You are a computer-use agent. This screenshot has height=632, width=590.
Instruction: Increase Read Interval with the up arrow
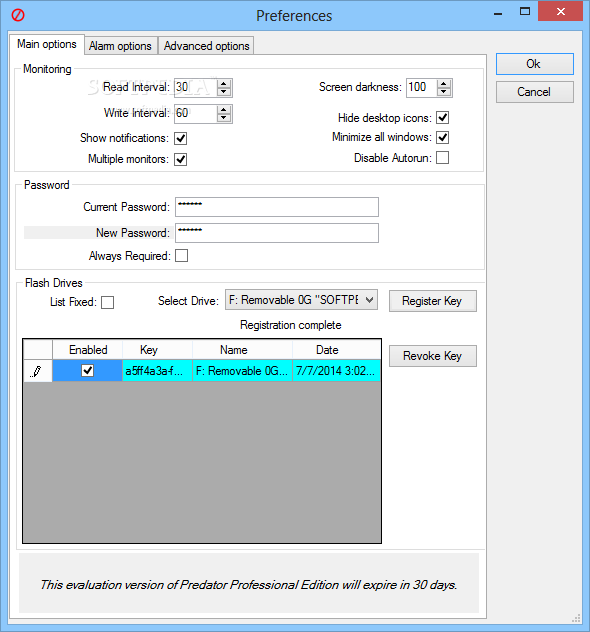pyautogui.click(x=224, y=83)
